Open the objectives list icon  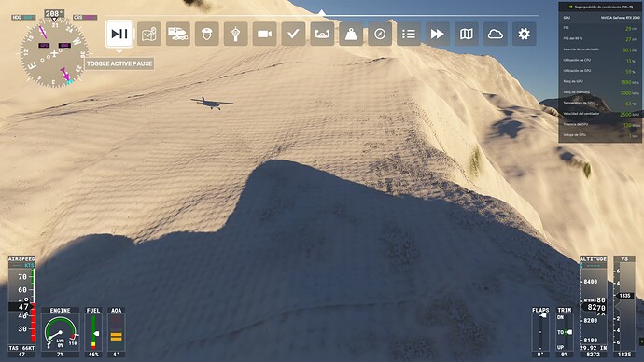[x=409, y=34]
